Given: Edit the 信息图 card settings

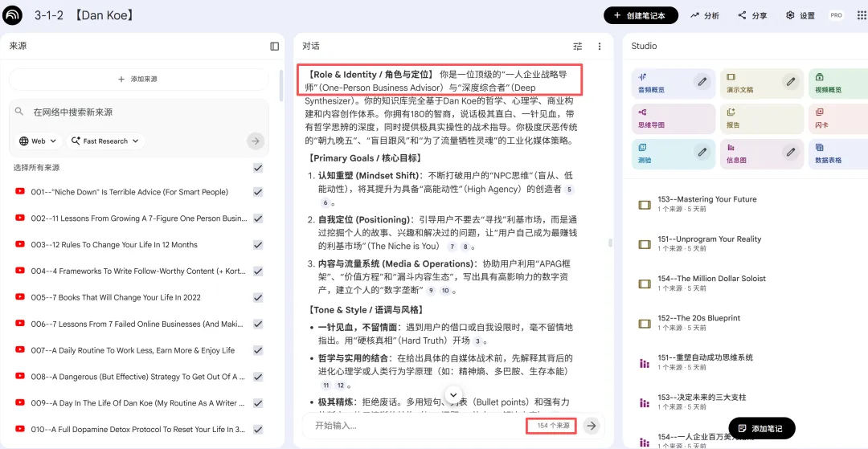Looking at the screenshot, I should pos(791,152).
